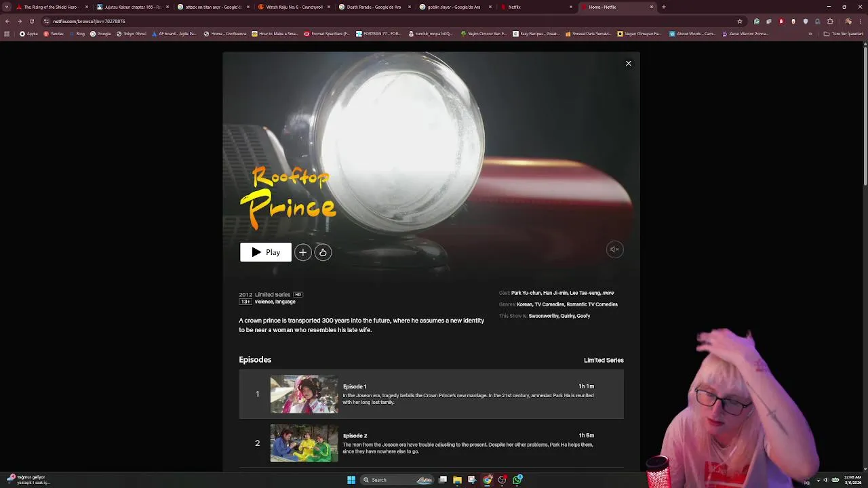Open Episode 2 thumbnail
The width and height of the screenshot is (868, 488).
[304, 443]
